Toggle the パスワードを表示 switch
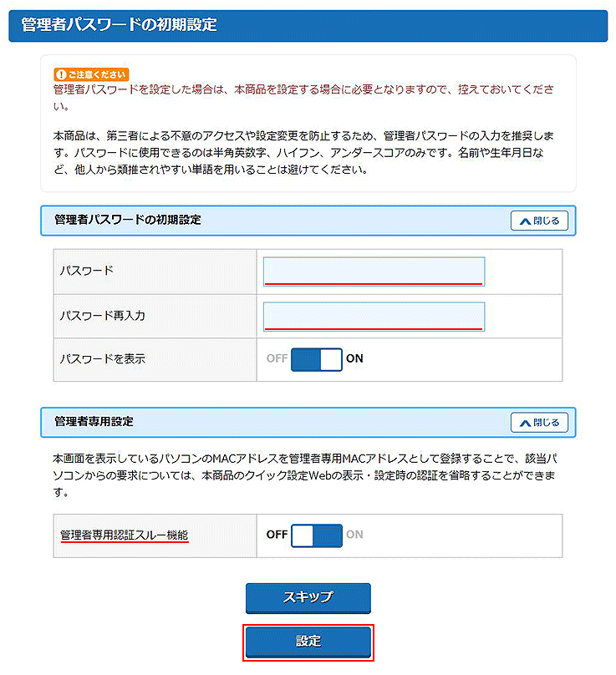The width and height of the screenshot is (616, 675). pos(316,359)
